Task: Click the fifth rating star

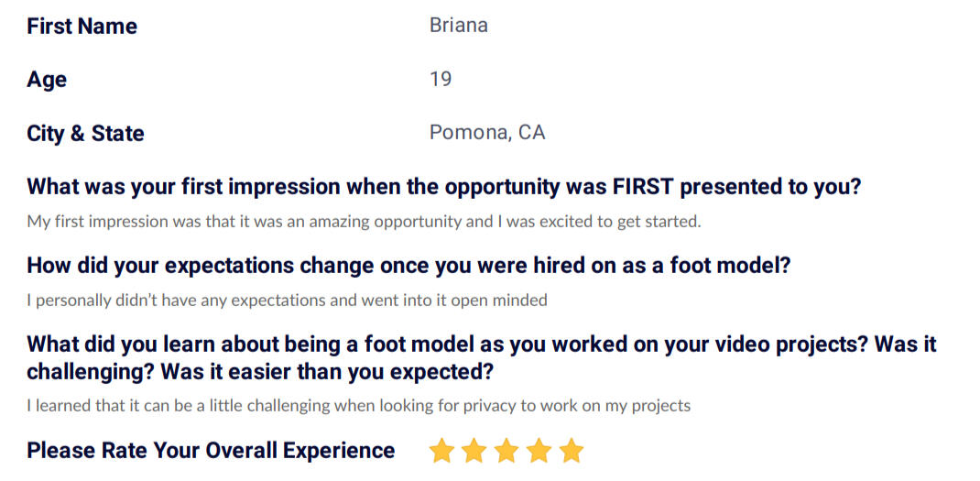Action: [572, 451]
